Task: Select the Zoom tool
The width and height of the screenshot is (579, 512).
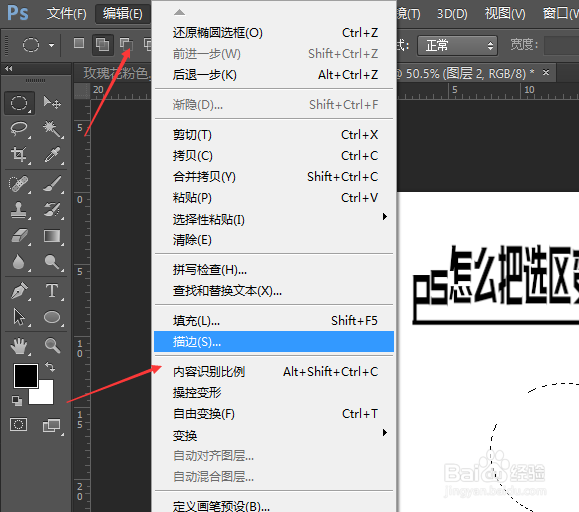Action: [x=52, y=346]
